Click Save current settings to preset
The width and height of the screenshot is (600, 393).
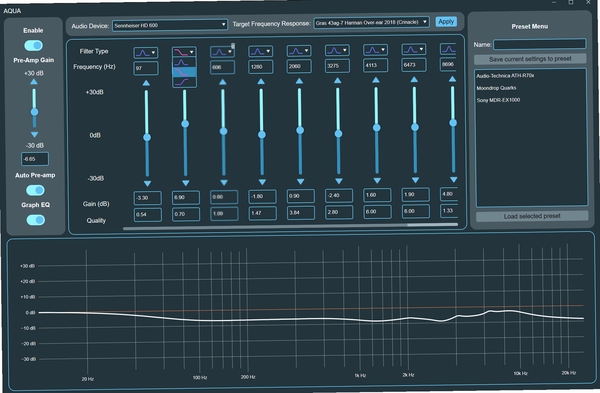[530, 59]
